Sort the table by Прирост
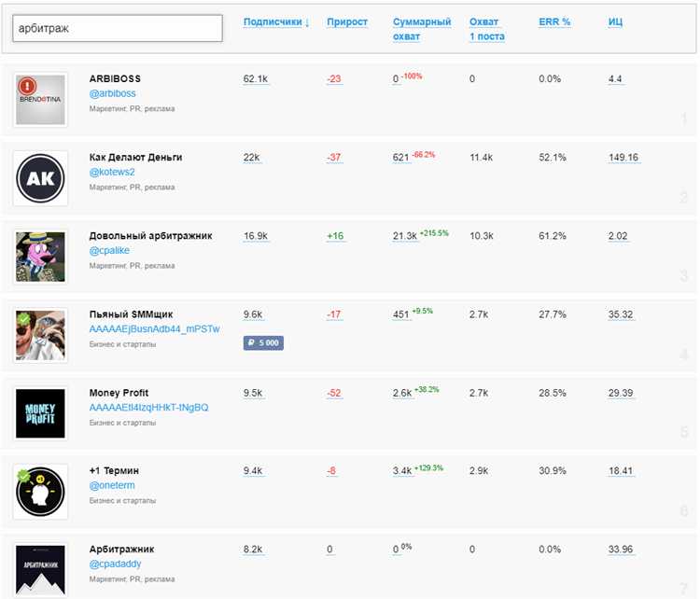This screenshot has height=599, width=700. click(x=347, y=22)
